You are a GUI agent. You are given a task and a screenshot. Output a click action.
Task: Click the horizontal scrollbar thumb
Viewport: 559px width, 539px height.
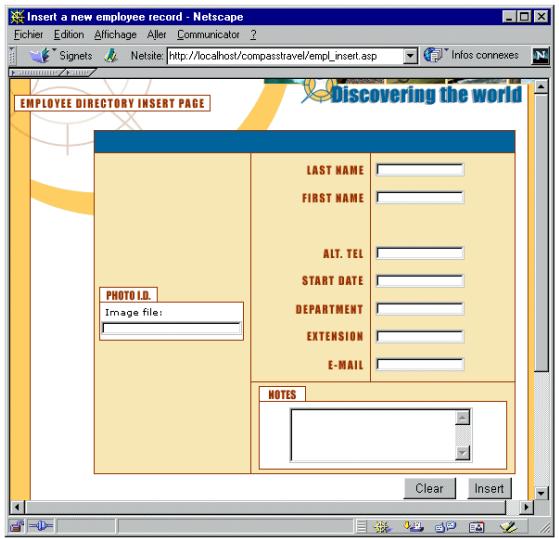point(266,507)
